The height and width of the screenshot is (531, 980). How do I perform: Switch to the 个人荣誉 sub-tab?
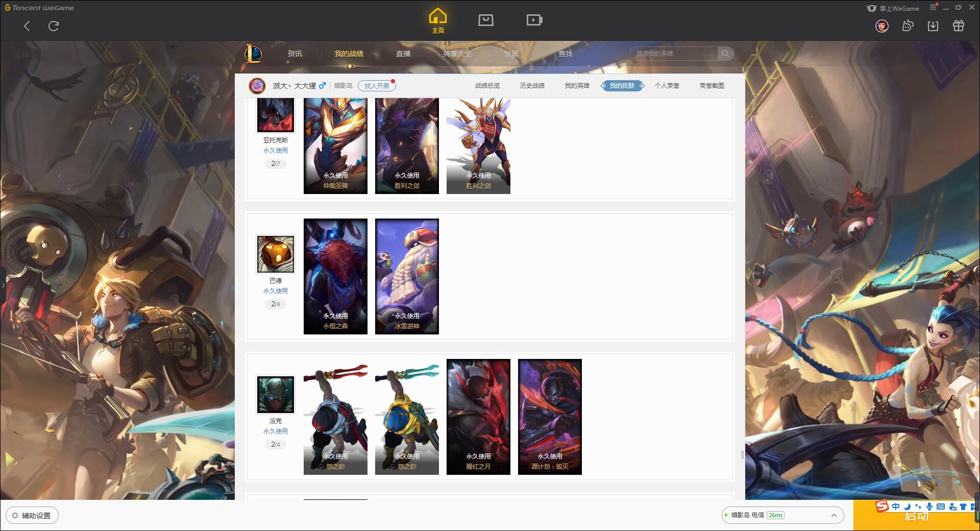(667, 86)
